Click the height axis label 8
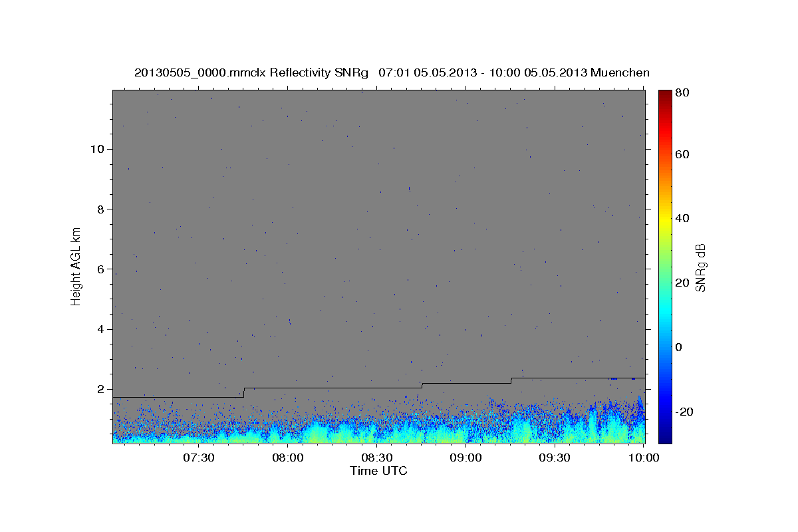 click(102, 209)
